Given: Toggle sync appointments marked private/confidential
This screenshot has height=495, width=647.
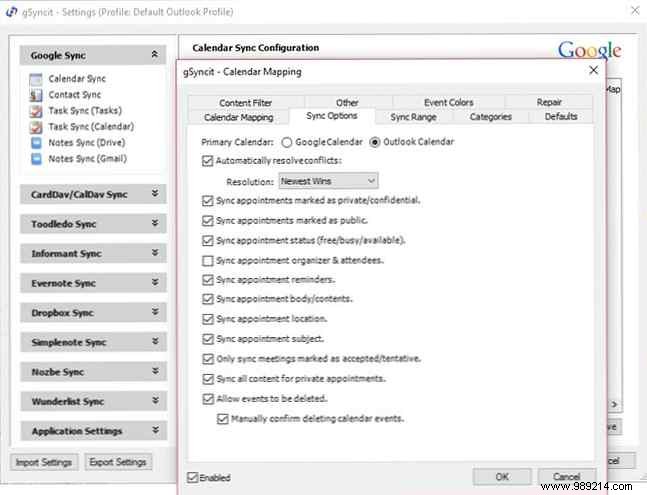Looking at the screenshot, I should click(208, 200).
